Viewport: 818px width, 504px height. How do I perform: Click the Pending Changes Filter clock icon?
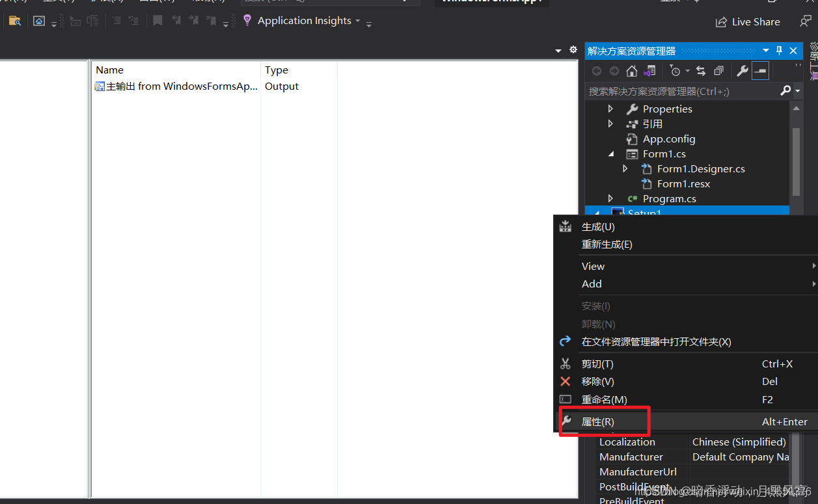pyautogui.click(x=675, y=71)
